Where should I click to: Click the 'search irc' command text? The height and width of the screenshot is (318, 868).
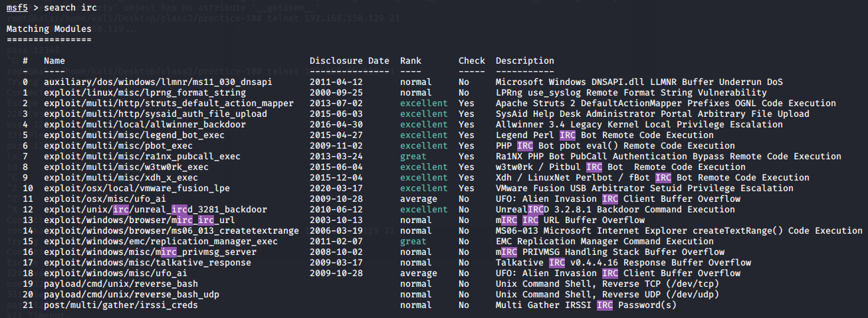pos(70,7)
